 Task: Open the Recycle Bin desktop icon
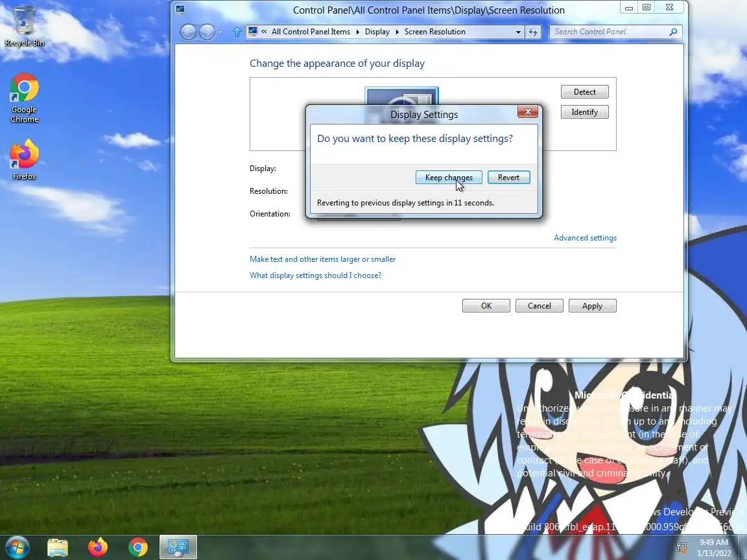(24, 26)
